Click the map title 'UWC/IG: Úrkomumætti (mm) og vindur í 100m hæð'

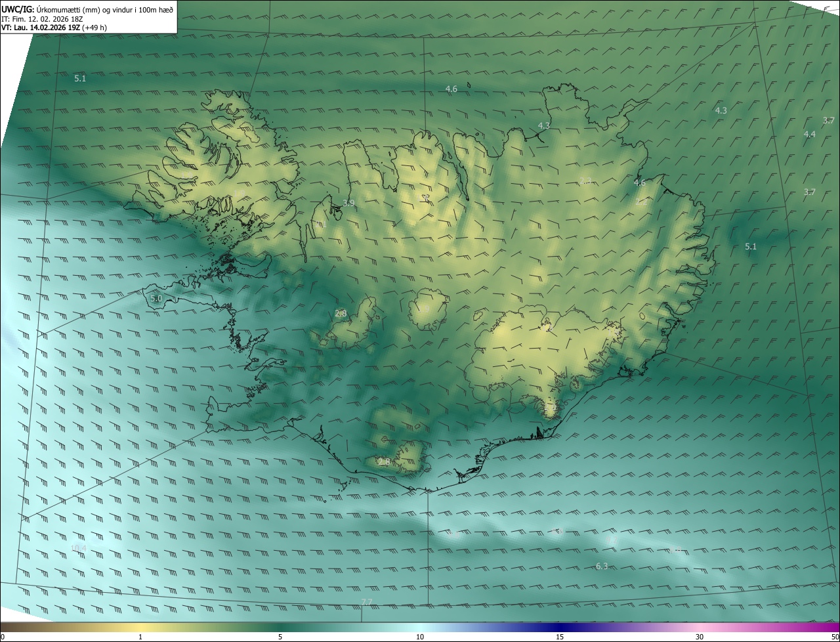(x=87, y=10)
